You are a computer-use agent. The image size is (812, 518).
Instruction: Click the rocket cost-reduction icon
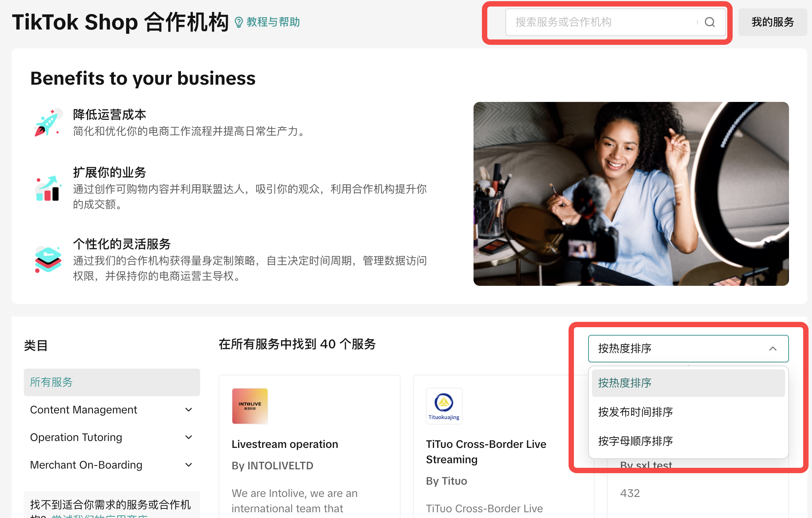pos(48,123)
